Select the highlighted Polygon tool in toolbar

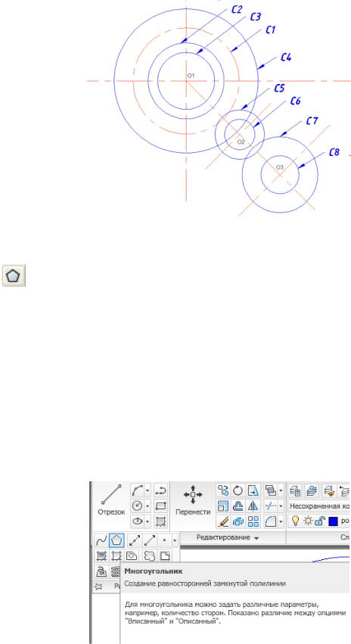[x=116, y=540]
